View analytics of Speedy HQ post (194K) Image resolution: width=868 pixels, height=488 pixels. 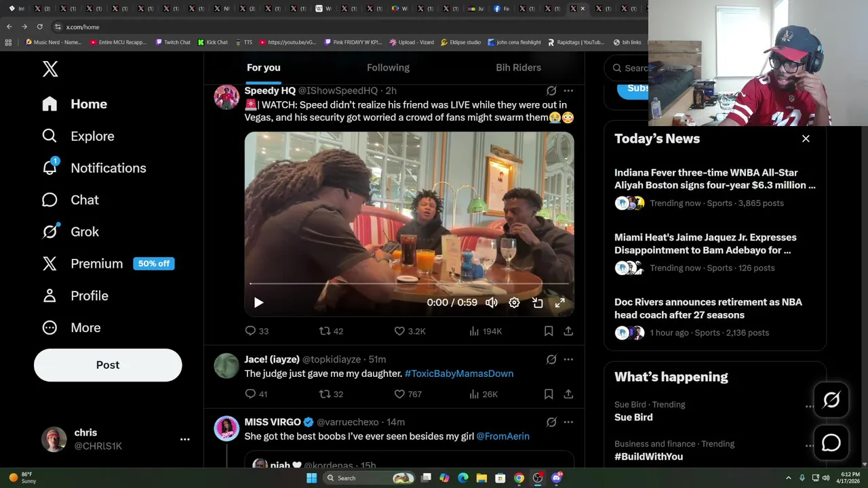486,331
